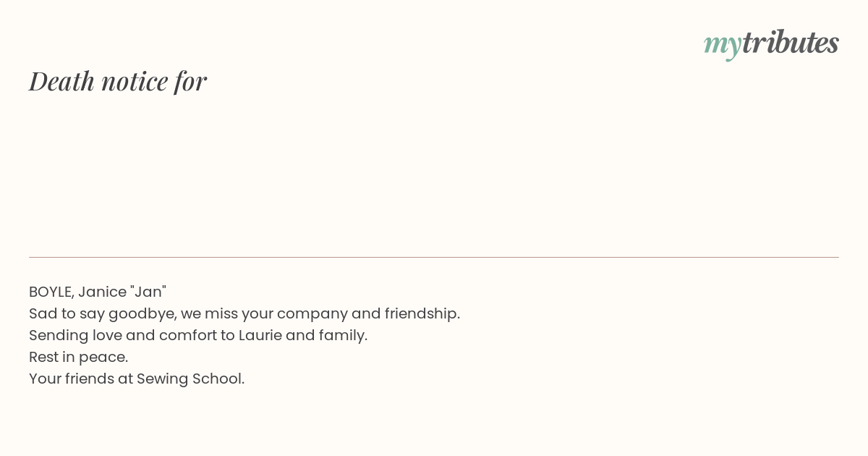Click the nickname "Jan" in quotes

(148, 291)
